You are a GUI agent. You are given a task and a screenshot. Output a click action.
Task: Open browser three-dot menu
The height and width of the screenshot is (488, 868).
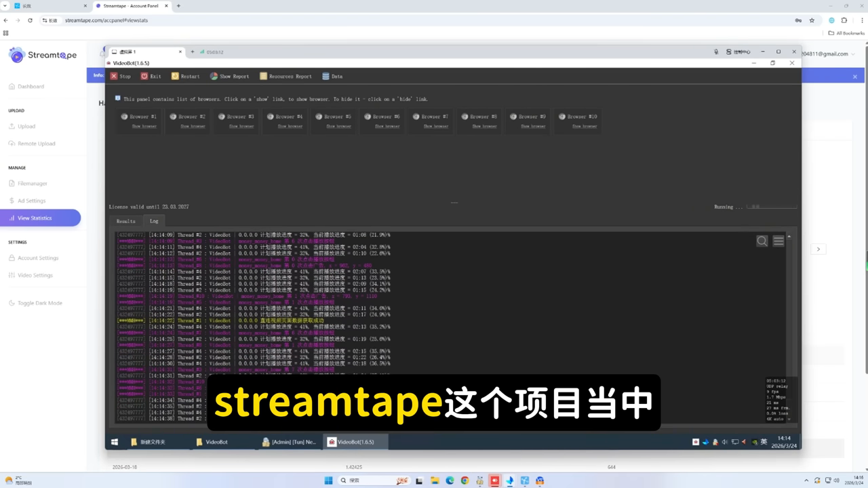pyautogui.click(x=861, y=20)
